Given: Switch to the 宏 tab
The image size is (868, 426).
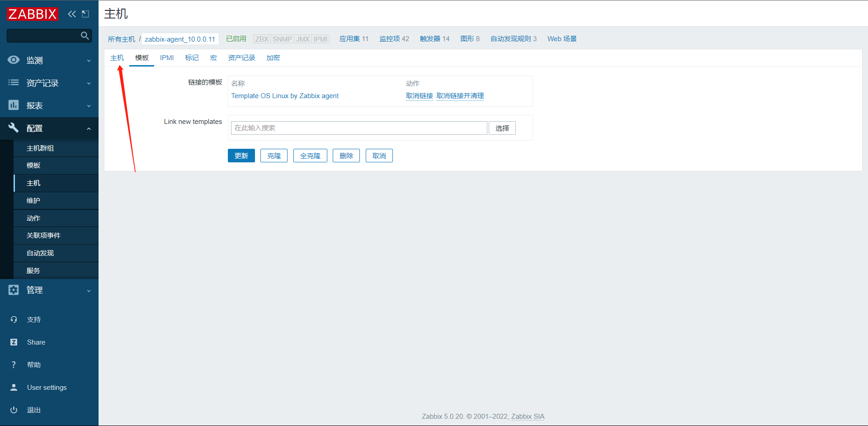Looking at the screenshot, I should (213, 58).
